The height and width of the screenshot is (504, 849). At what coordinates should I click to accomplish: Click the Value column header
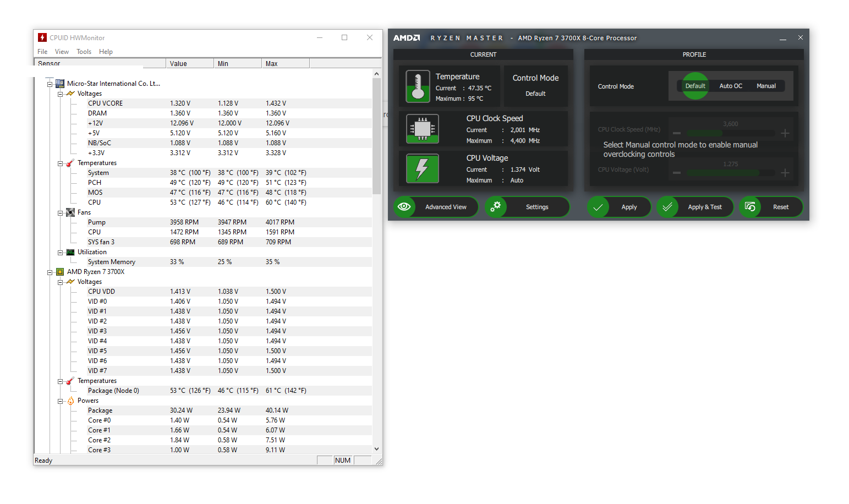pyautogui.click(x=190, y=63)
